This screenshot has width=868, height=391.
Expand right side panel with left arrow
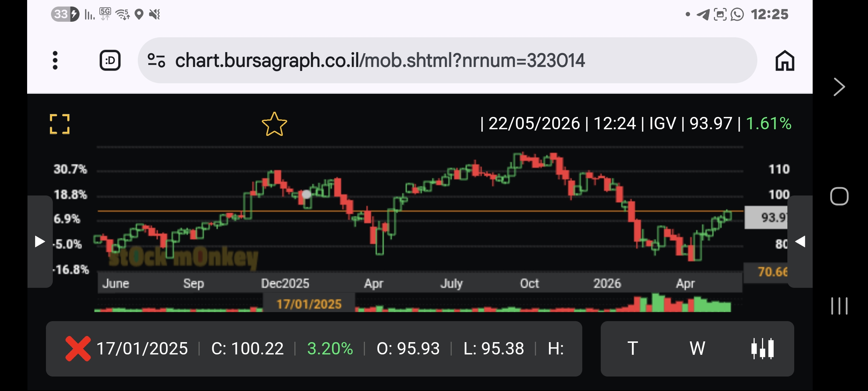(x=800, y=241)
